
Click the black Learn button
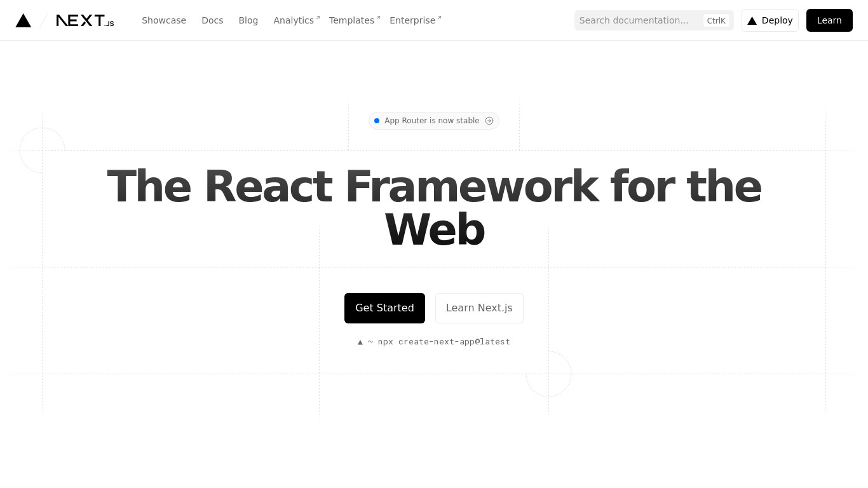pos(829,20)
